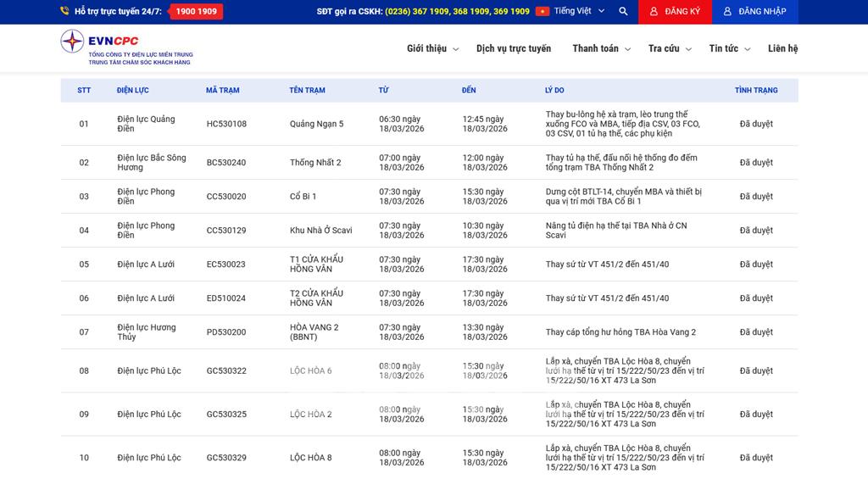Image resolution: width=868 pixels, height=479 pixels.
Task: Open search with magnifier icon
Action: (623, 12)
